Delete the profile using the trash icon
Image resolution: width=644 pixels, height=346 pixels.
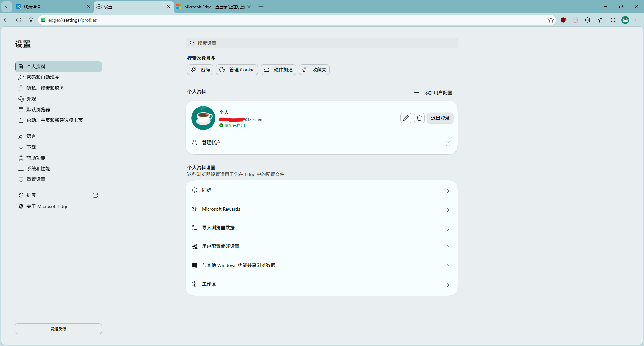pos(419,118)
